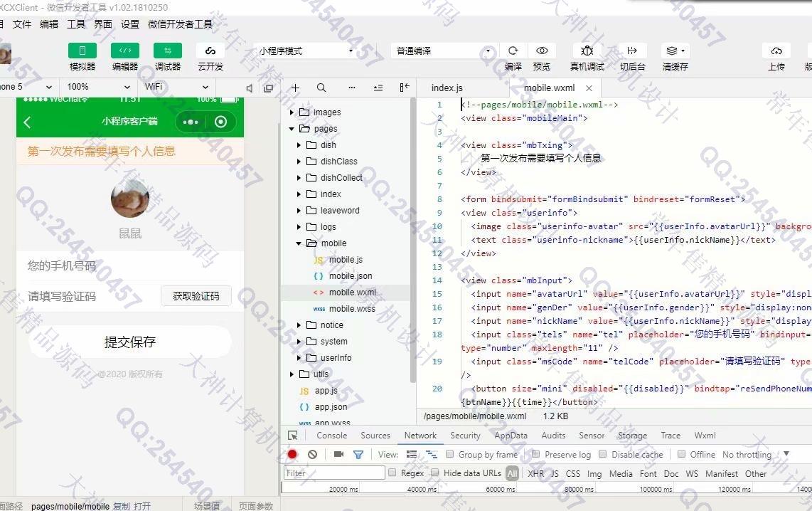Open No throttling dropdown
The image size is (812, 511).
coord(755,455)
